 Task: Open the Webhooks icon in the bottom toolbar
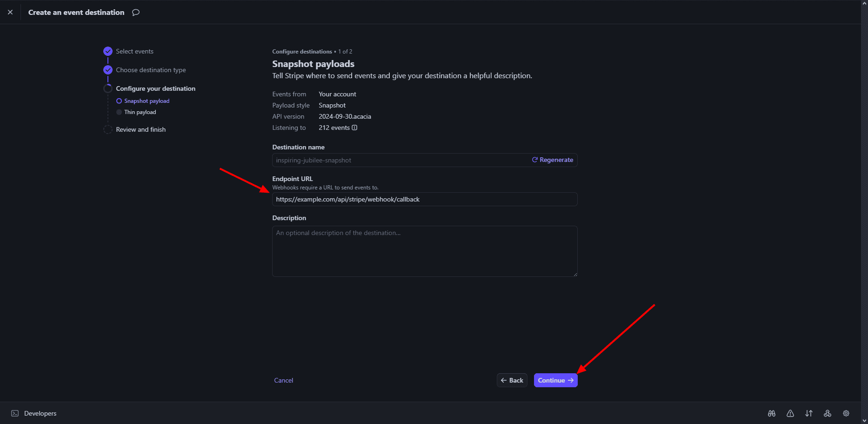coord(827,413)
